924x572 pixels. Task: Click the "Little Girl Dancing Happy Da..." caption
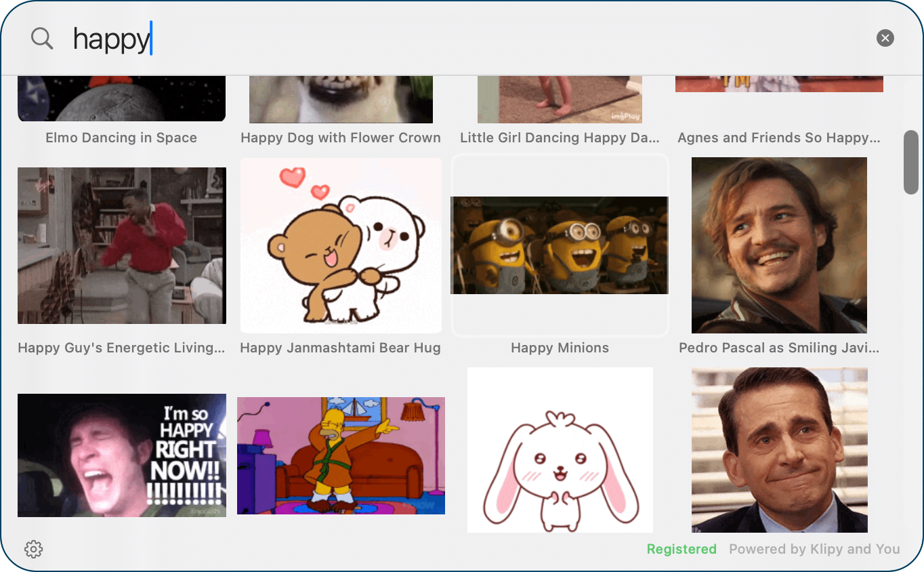tap(560, 138)
